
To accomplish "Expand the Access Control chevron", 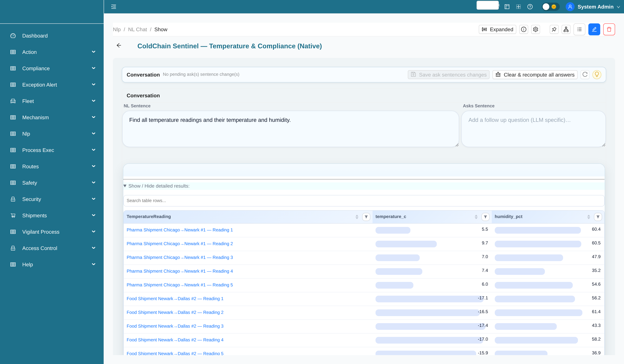I will [94, 248].
